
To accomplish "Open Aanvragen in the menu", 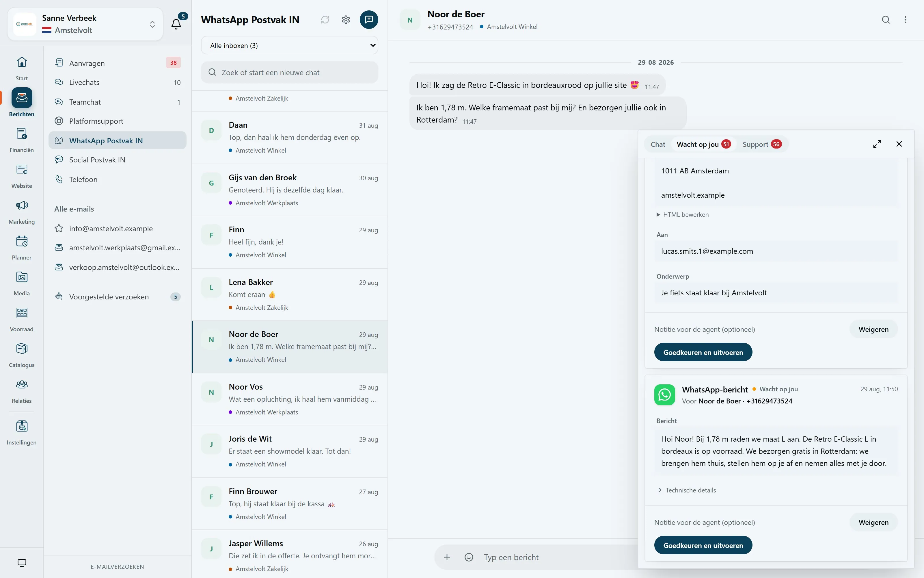I will [x=118, y=63].
